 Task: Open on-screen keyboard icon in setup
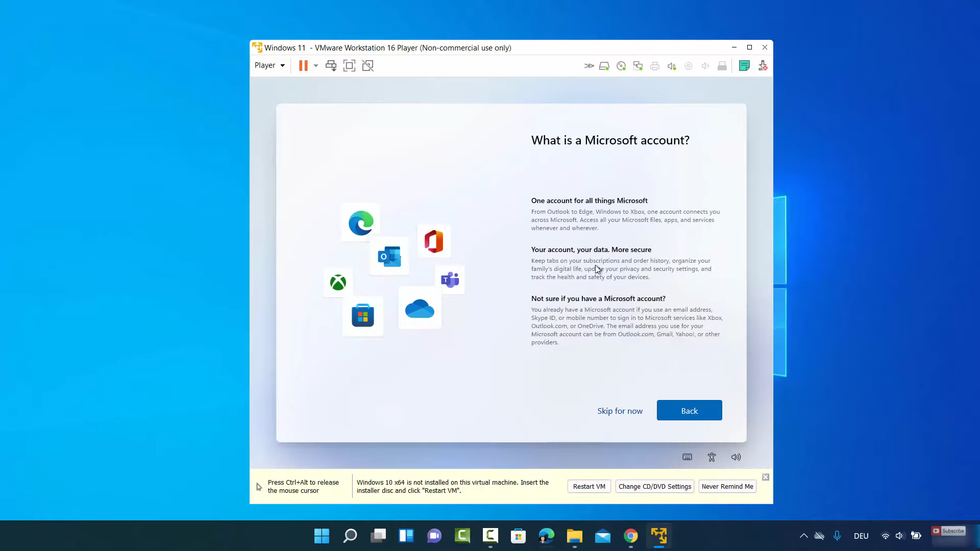coord(687,457)
